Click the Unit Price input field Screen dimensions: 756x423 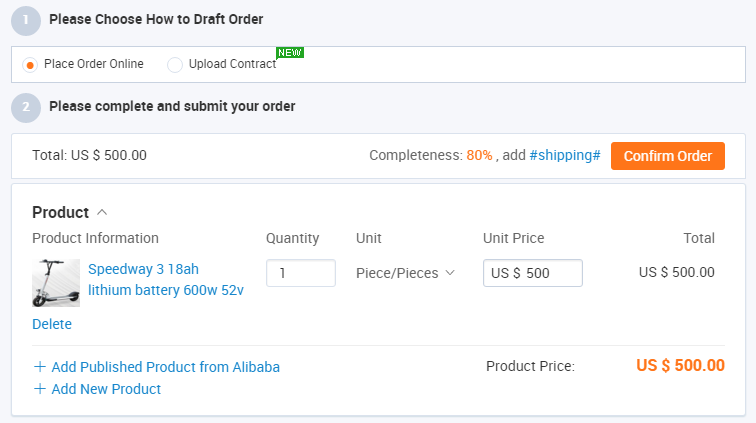533,273
